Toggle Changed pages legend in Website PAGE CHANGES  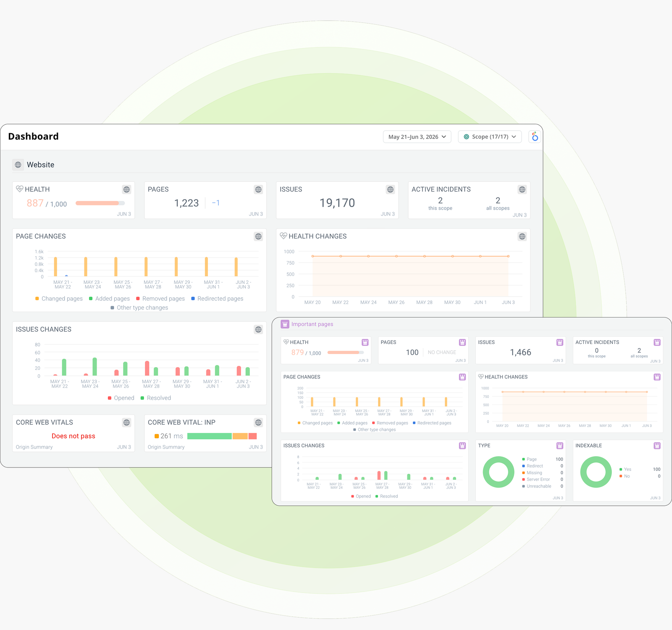point(59,299)
